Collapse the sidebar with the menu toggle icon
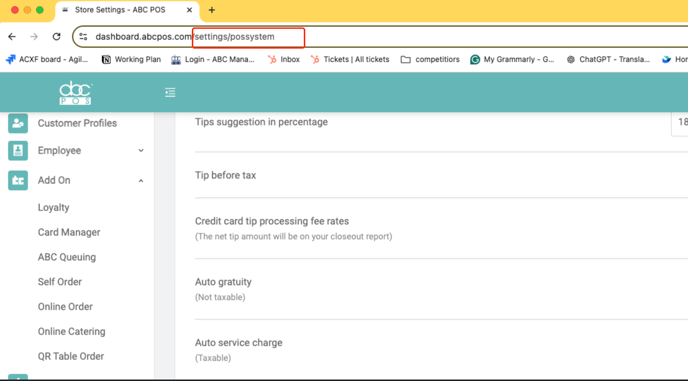The height and width of the screenshot is (381, 688). pos(170,92)
